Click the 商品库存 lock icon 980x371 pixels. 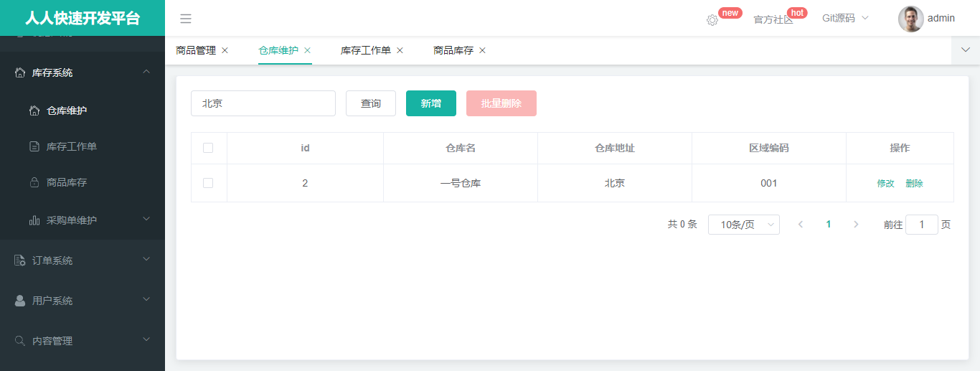coord(34,182)
